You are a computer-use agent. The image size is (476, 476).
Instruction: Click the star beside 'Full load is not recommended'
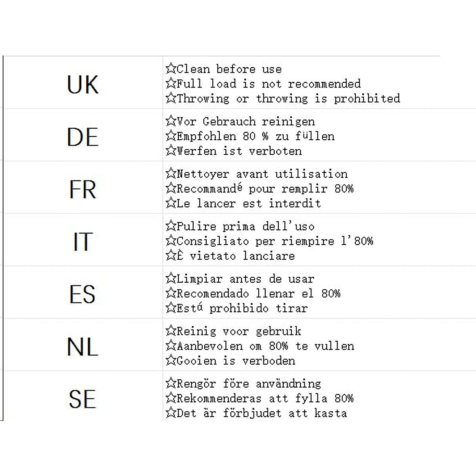click(171, 83)
